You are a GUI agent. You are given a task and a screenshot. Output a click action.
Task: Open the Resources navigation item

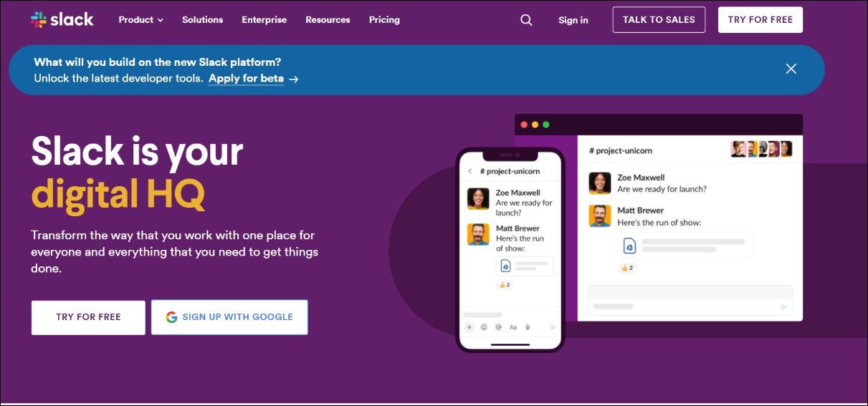[328, 20]
